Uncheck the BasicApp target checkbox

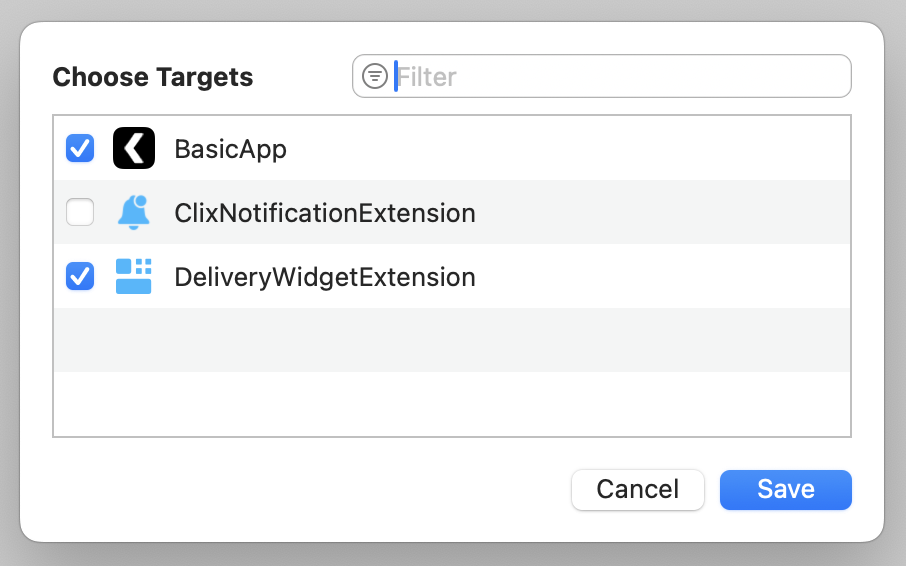[x=80, y=149]
